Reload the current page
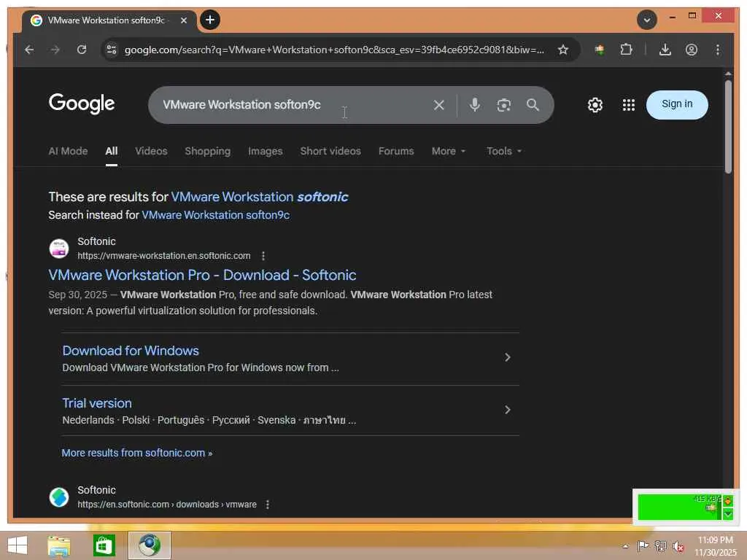 click(x=82, y=50)
